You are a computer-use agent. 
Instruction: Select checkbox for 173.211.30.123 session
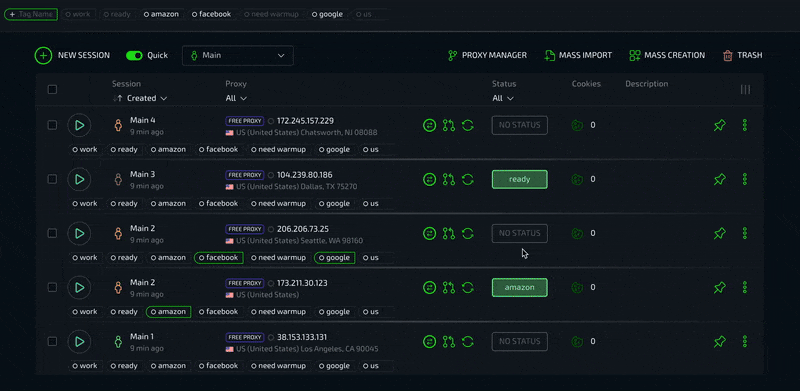tap(52, 287)
